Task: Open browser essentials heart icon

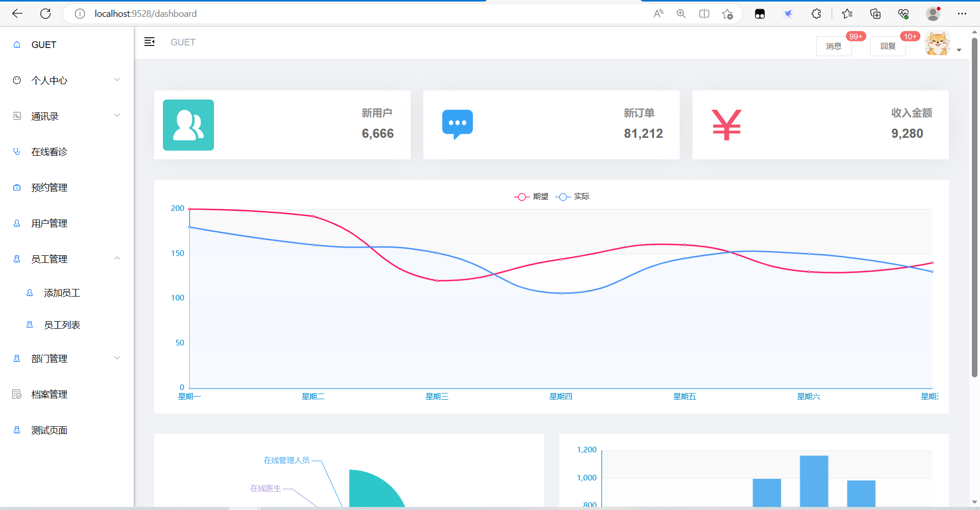Action: coord(903,14)
